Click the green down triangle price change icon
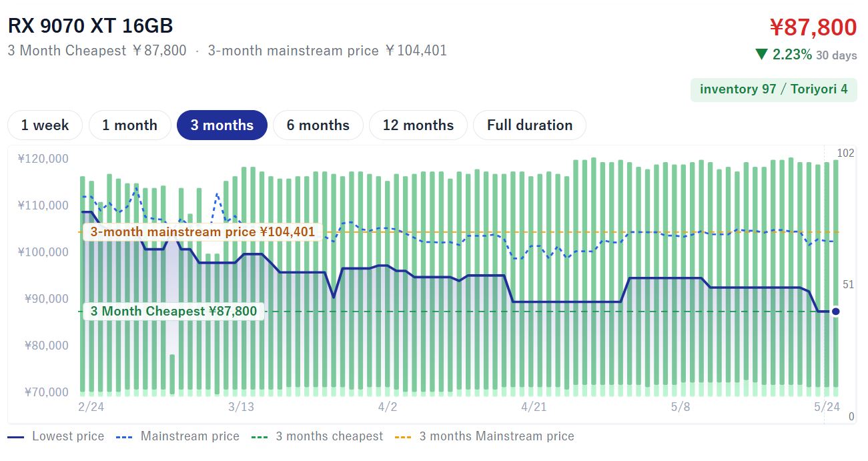 point(761,55)
